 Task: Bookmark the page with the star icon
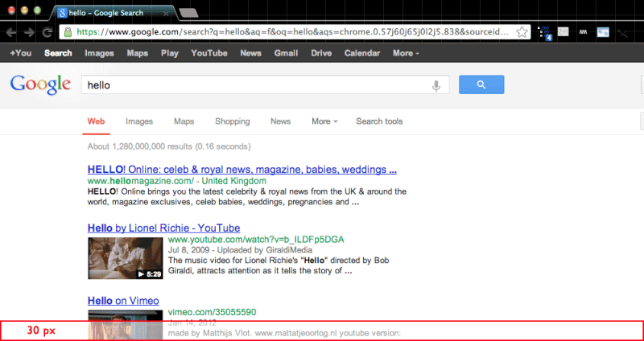(x=522, y=32)
